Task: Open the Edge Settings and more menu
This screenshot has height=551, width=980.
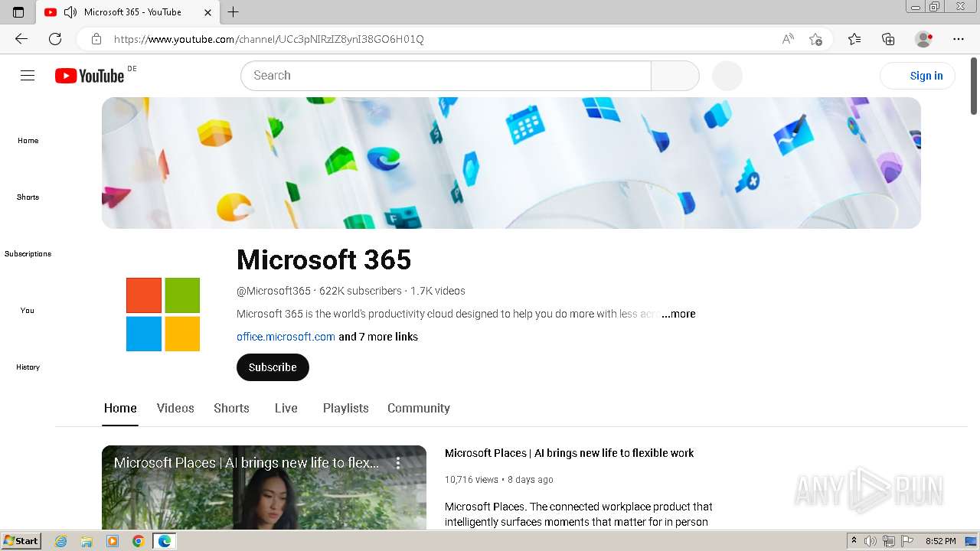Action: tap(959, 39)
